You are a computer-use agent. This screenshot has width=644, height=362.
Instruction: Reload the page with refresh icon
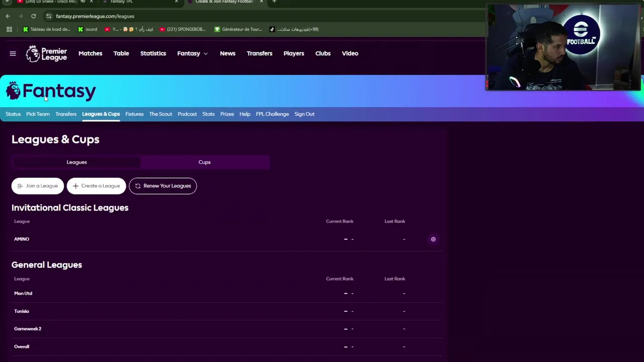[x=33, y=16]
